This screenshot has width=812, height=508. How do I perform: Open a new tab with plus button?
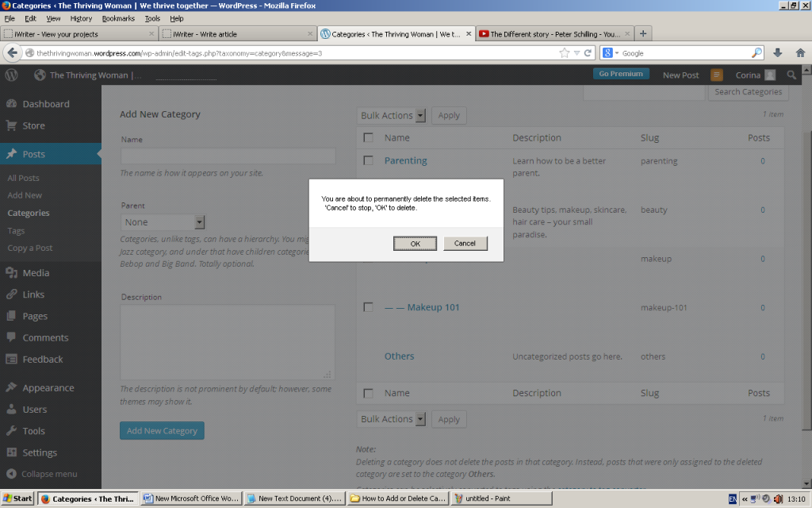coord(642,33)
